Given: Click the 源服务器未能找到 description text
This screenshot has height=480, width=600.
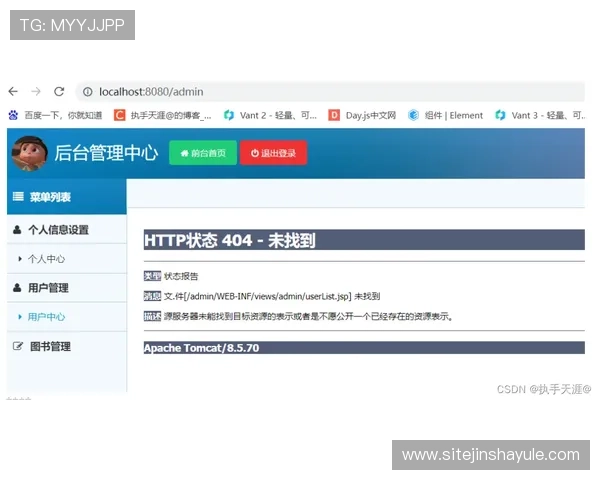Looking at the screenshot, I should pyautogui.click(x=308, y=317).
